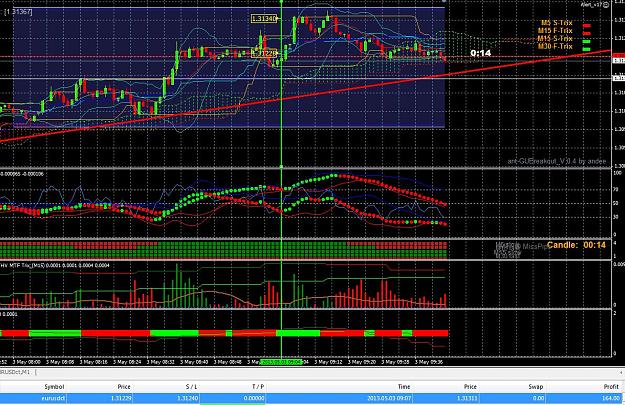Image resolution: width=625 pixels, height=405 pixels.
Task: Click the green M15 S-Trix signal marker
Action: click(587, 41)
